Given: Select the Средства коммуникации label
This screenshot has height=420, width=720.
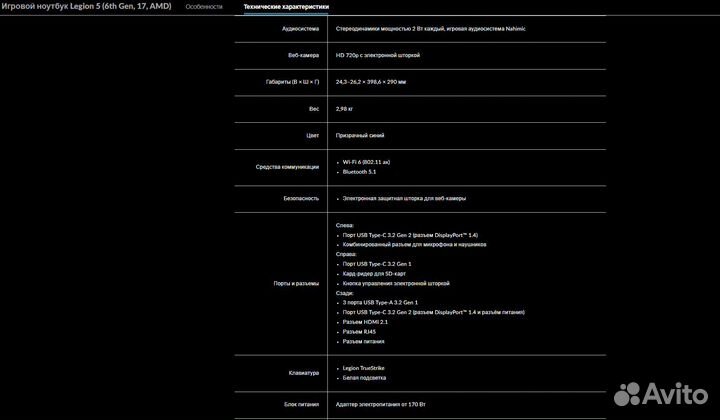Looking at the screenshot, I should tap(287, 167).
